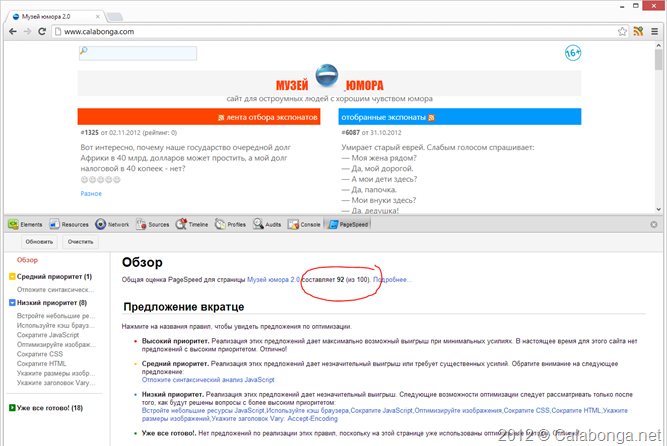Close the developer tools panel

pos(654,224)
